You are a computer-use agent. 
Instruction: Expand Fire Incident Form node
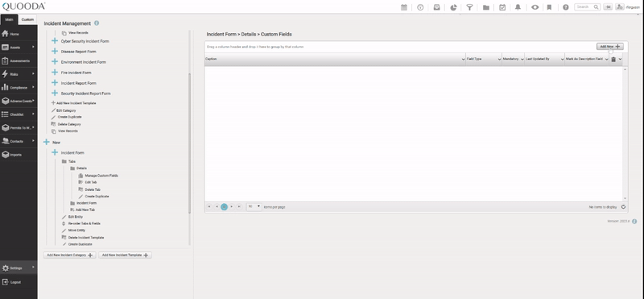pyautogui.click(x=54, y=73)
